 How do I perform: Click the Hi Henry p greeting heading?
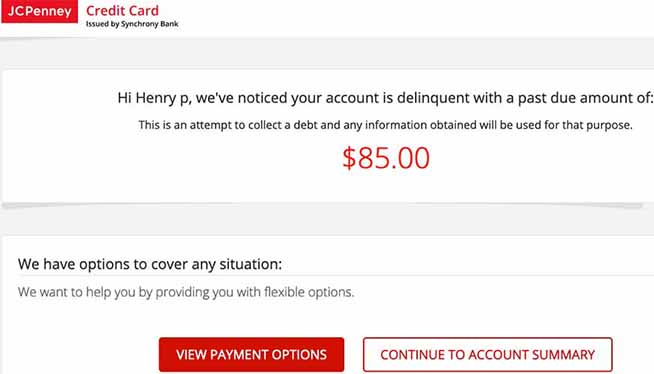385,98
